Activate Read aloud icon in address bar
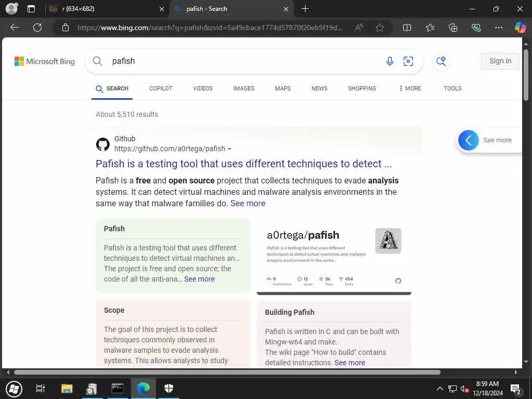Image resolution: width=532 pixels, height=399 pixels. (359, 28)
